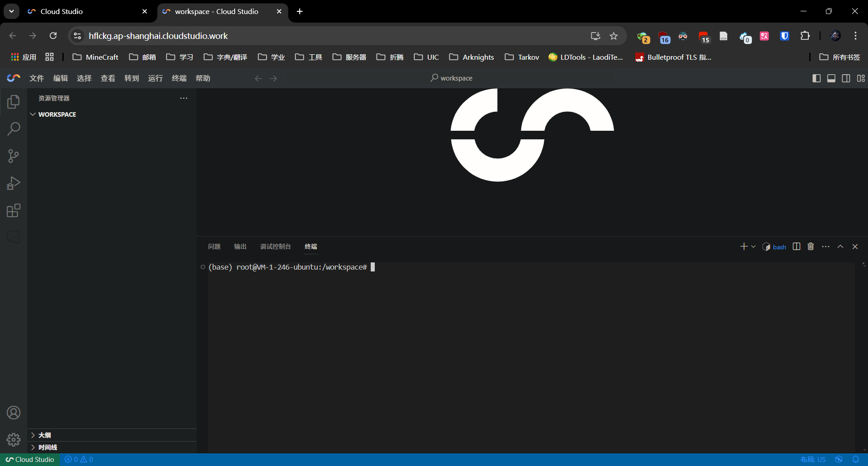Click keyboard layout 布局: US status item
The width and height of the screenshot is (868, 466).
pos(813,459)
